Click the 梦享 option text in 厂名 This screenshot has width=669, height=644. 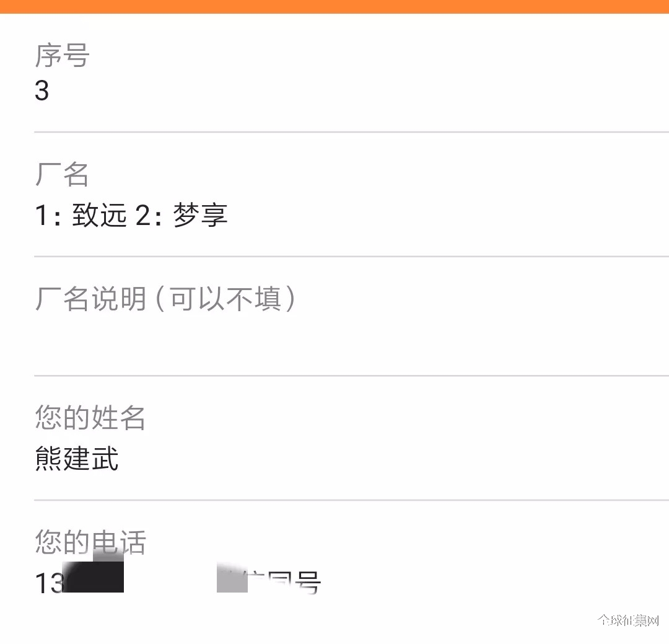[200, 214]
